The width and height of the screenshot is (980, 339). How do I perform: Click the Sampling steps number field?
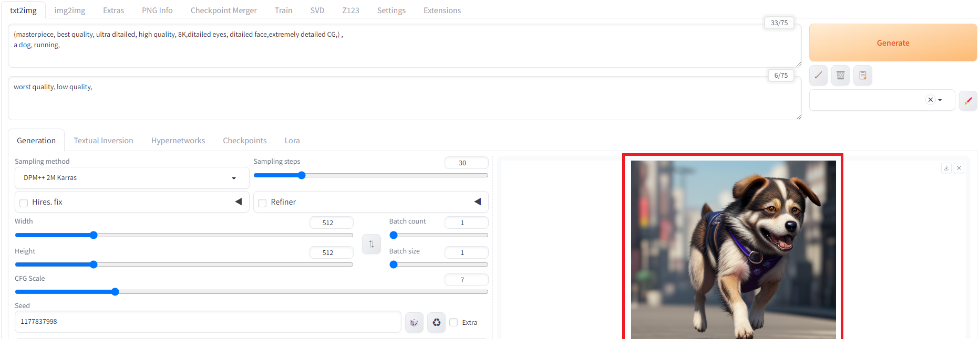[x=466, y=163]
